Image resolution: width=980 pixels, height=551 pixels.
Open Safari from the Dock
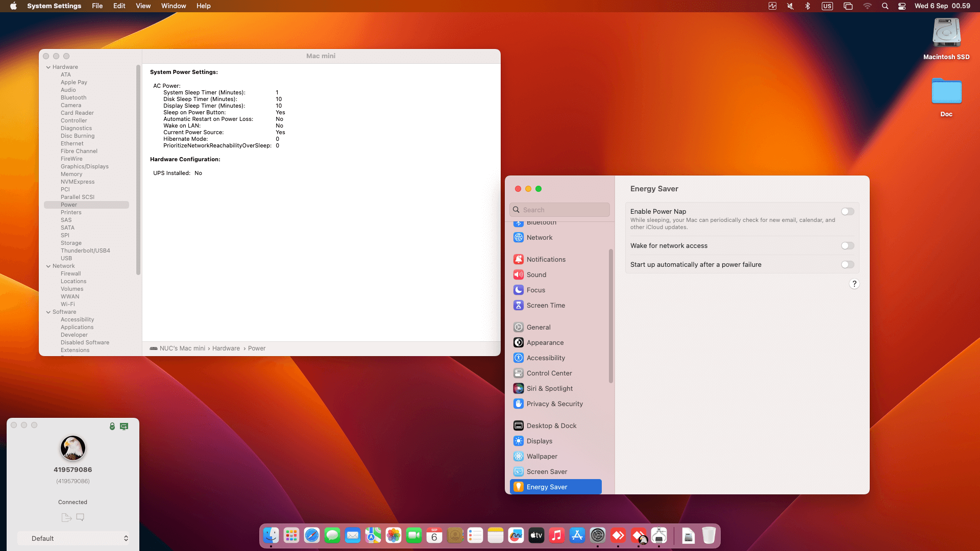click(311, 535)
